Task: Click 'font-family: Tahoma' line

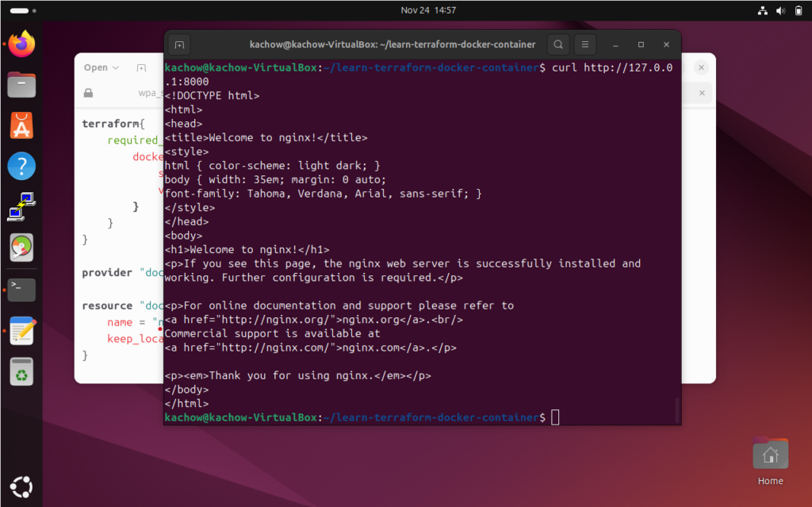Action: [324, 194]
